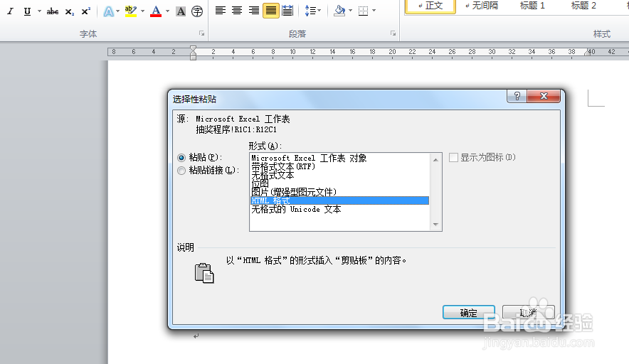Apply text effects with glowing A icon
The image size is (629, 364).
click(x=108, y=11)
